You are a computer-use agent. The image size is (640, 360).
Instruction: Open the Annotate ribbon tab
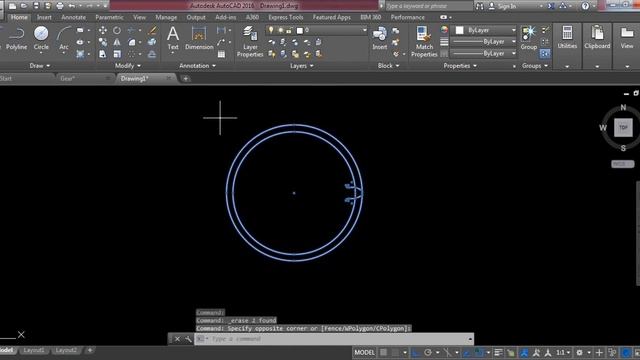[x=73, y=17]
